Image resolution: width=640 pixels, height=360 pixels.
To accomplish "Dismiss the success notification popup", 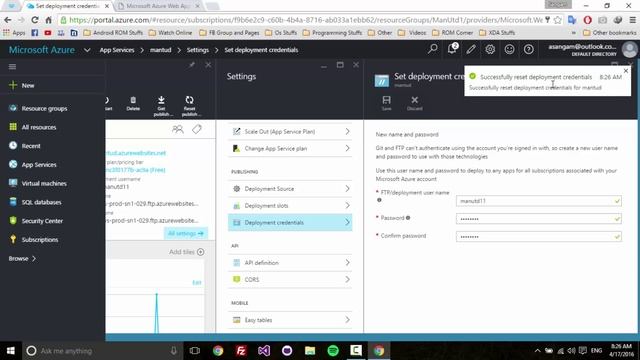I will pyautogui.click(x=626, y=71).
